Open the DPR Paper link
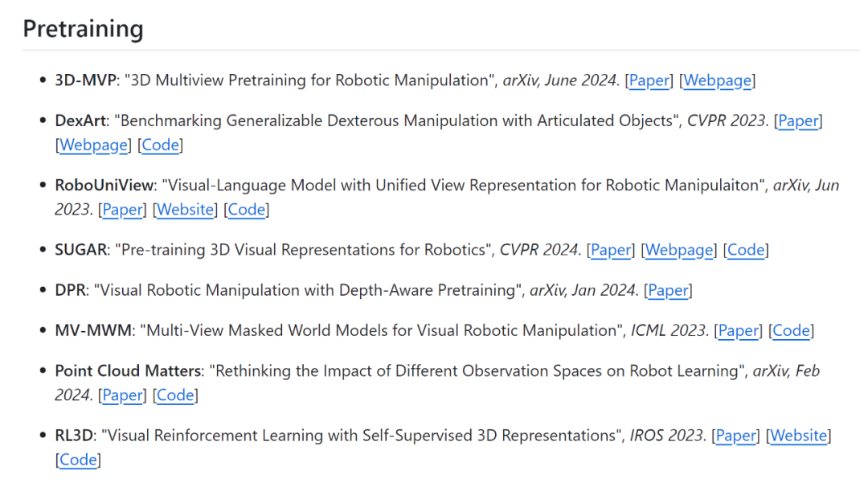Screen dimensions: 868x487 tap(668, 290)
